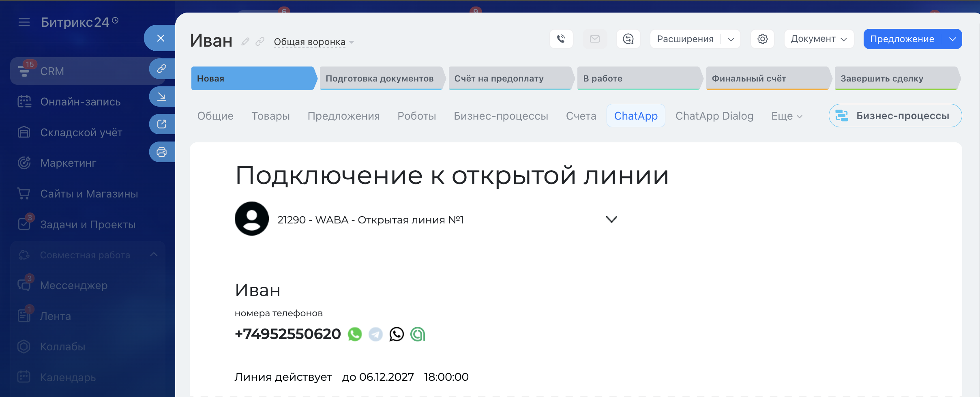Click the phone call icon in header

561,39
